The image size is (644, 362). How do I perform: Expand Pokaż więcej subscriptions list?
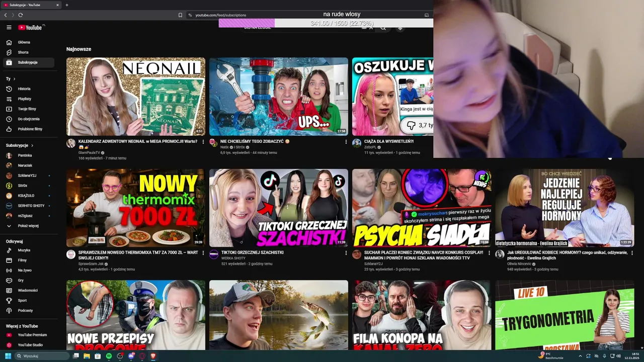[x=30, y=226]
